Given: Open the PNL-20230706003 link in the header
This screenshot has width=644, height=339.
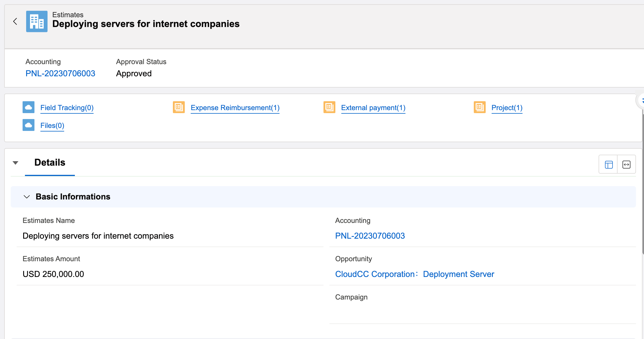Looking at the screenshot, I should pos(60,73).
